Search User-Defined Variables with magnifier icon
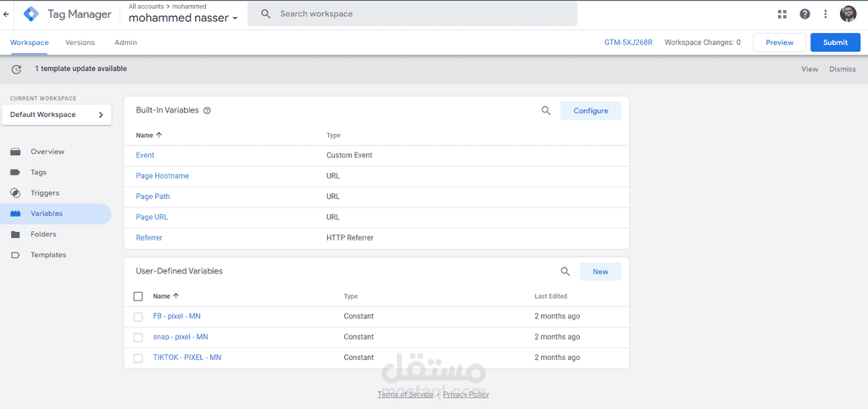868x409 pixels. pos(565,271)
